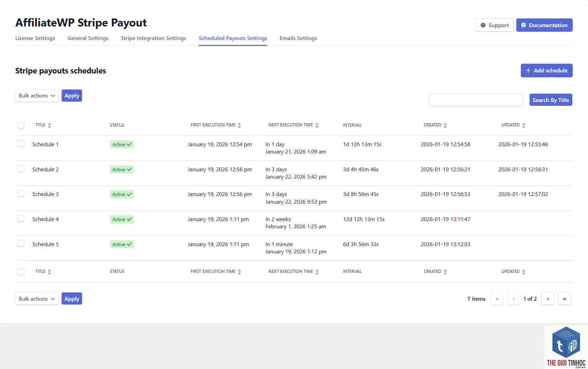Screen dimensions: 588x369
Task: Sort by Next Execution Time footer arrows
Action: (x=317, y=272)
